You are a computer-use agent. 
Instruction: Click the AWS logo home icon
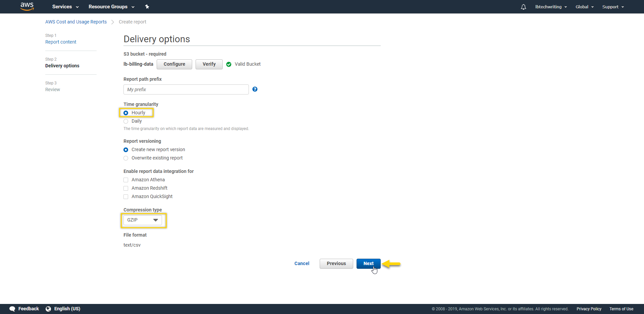[27, 6]
